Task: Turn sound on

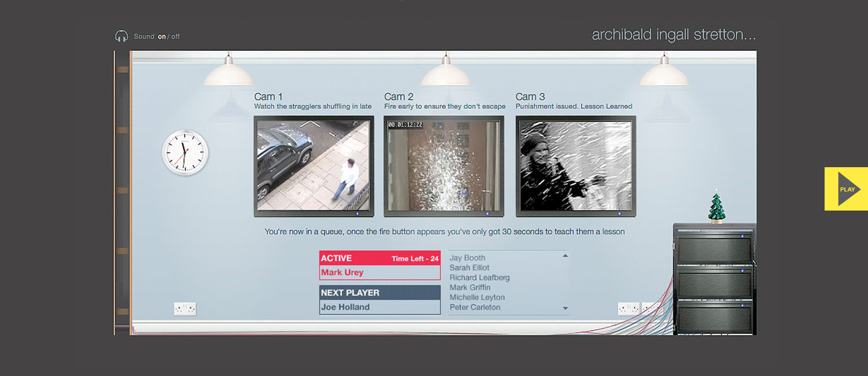Action: click(162, 36)
